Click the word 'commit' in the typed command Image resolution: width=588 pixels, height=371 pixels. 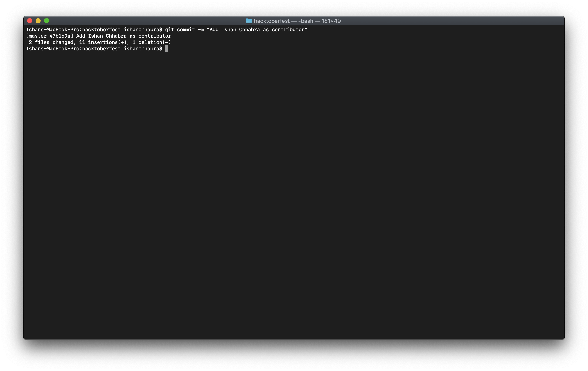coord(186,30)
